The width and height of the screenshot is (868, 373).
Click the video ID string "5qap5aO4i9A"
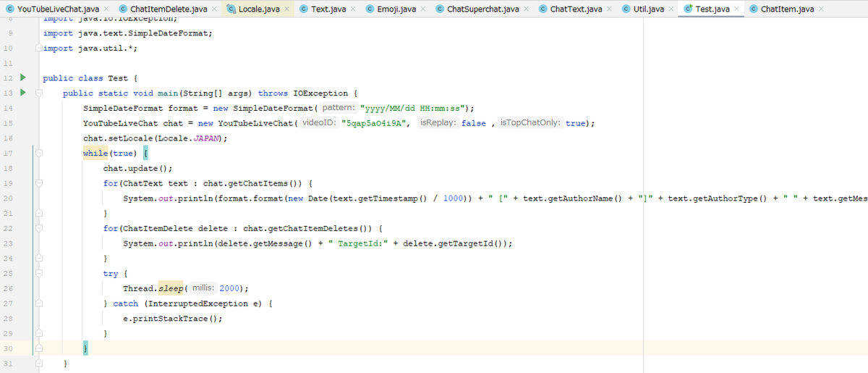(x=375, y=123)
